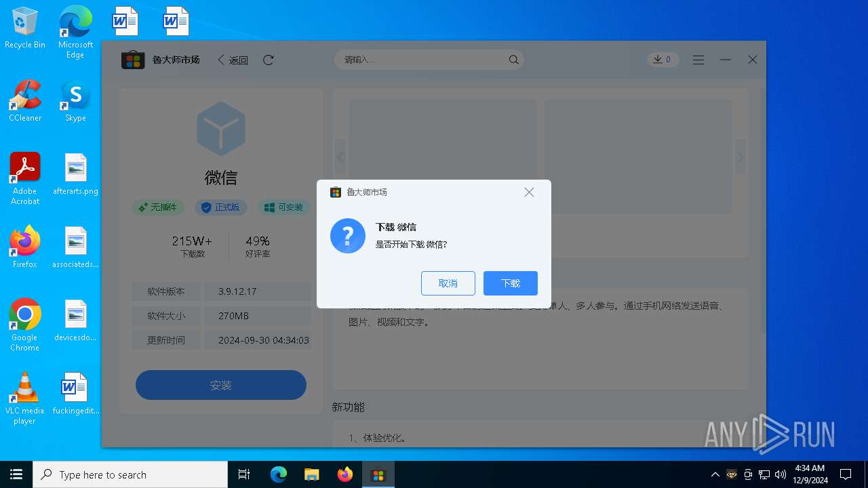Image resolution: width=868 pixels, height=488 pixels.
Task: Open Windows Start menu
Action: 16,474
